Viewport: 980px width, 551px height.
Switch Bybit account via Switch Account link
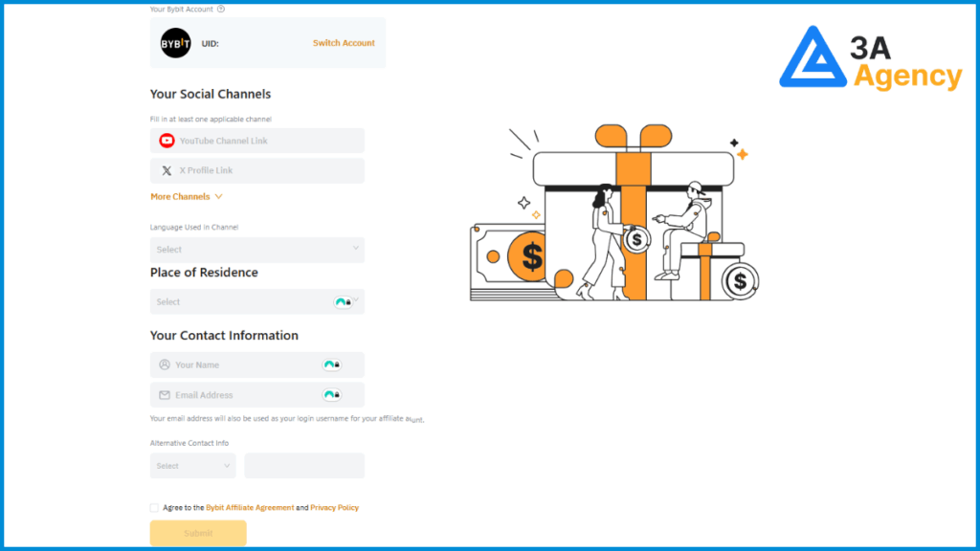344,43
